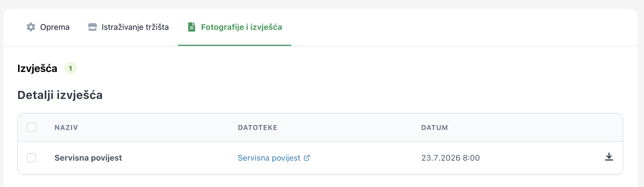Viewport: 644px width, 187px height.
Task: Click the green count badge beside Izvješća
Action: click(70, 68)
